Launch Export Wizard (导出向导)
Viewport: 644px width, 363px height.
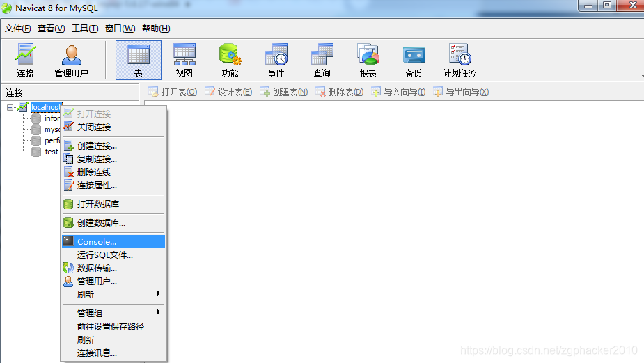pyautogui.click(x=461, y=92)
